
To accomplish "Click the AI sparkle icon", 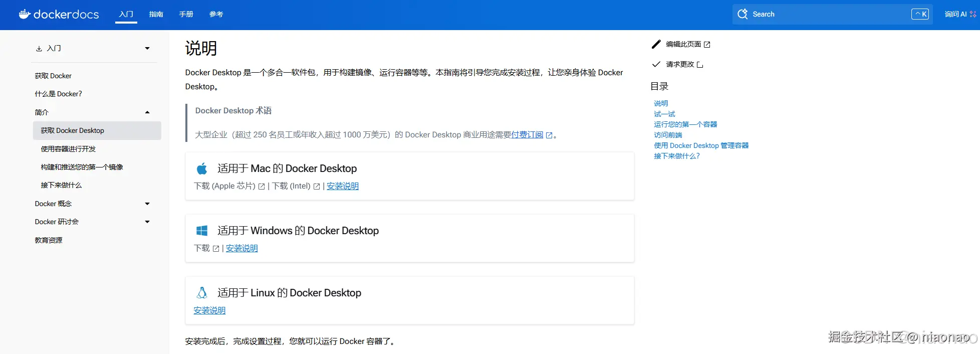I will click(x=973, y=14).
